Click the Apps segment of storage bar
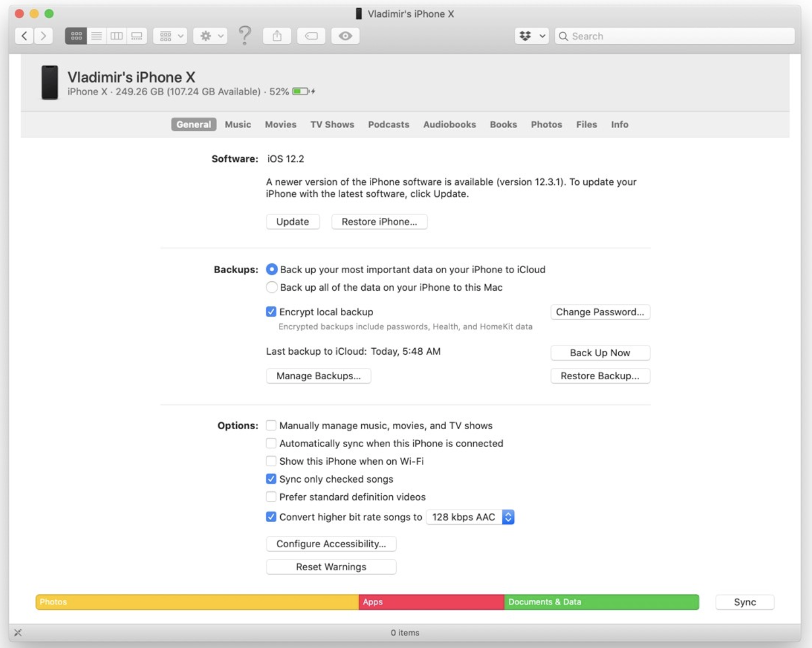The image size is (812, 648). tap(431, 602)
